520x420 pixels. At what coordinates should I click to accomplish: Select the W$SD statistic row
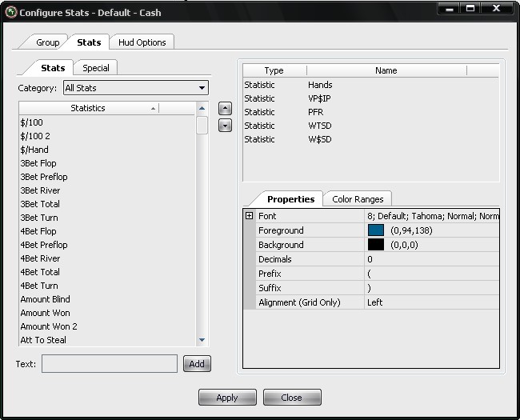370,139
